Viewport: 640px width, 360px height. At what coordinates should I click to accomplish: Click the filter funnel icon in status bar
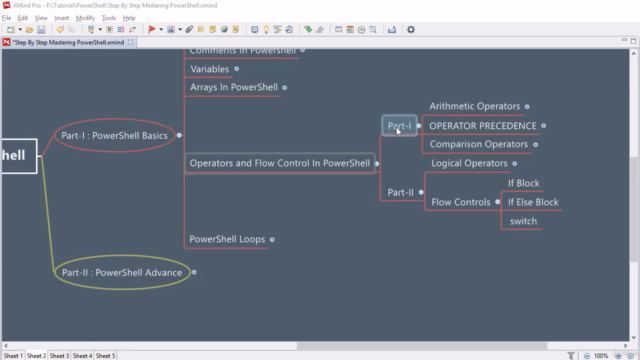pos(571,356)
